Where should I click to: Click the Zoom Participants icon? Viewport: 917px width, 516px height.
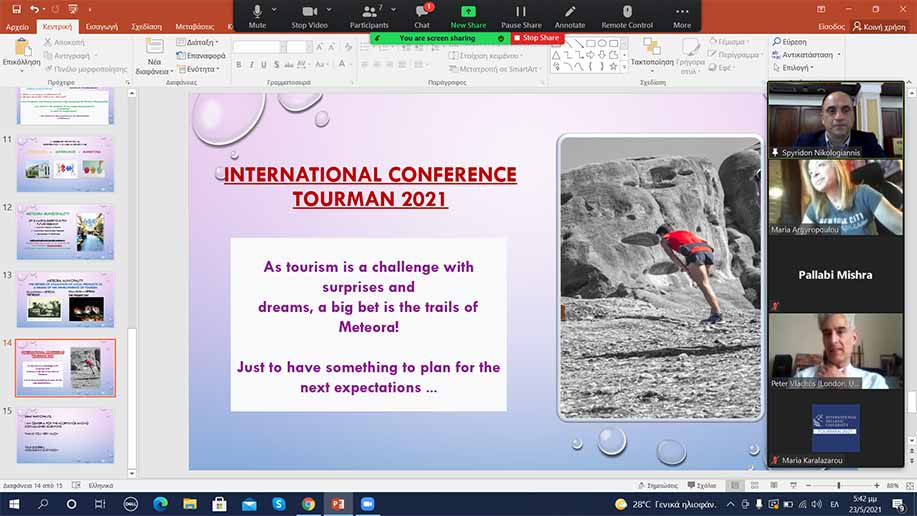[x=369, y=11]
